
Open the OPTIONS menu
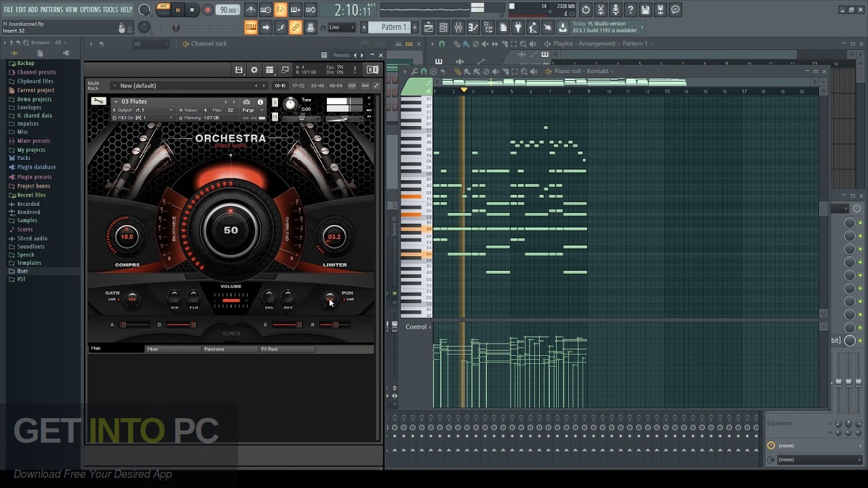click(90, 9)
